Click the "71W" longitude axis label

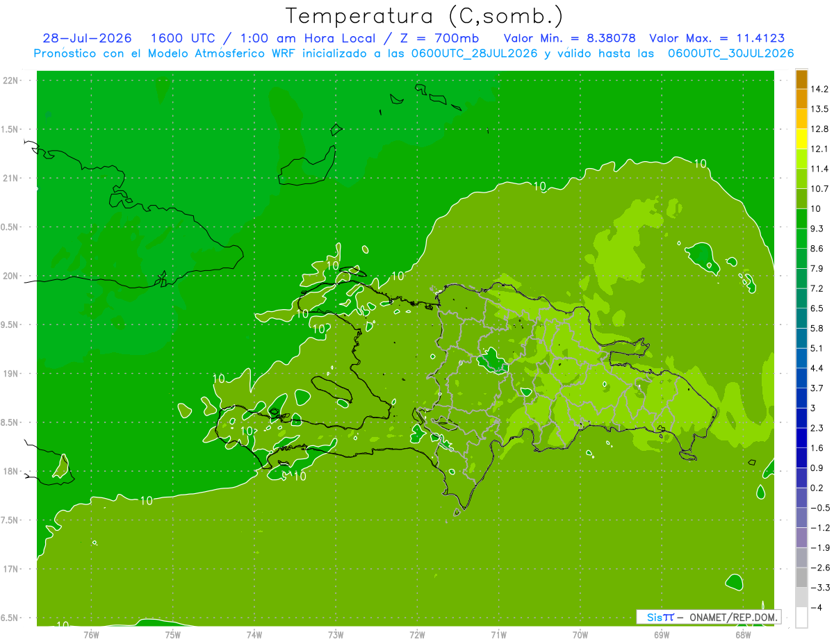499,634
